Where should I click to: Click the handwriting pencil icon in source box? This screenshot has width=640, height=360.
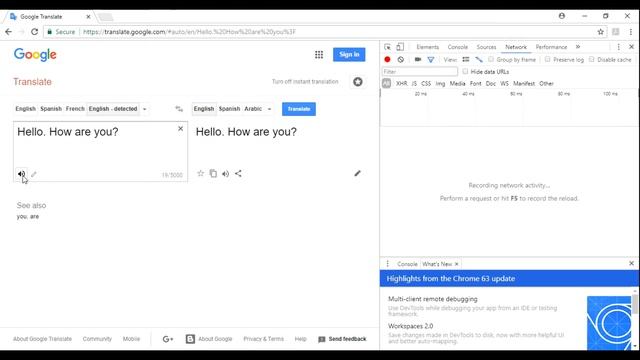pos(34,174)
